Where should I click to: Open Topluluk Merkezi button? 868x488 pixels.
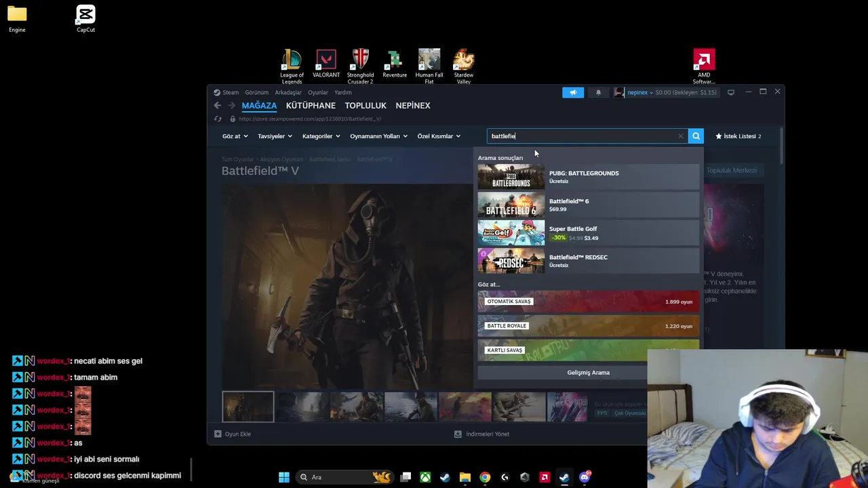click(731, 170)
